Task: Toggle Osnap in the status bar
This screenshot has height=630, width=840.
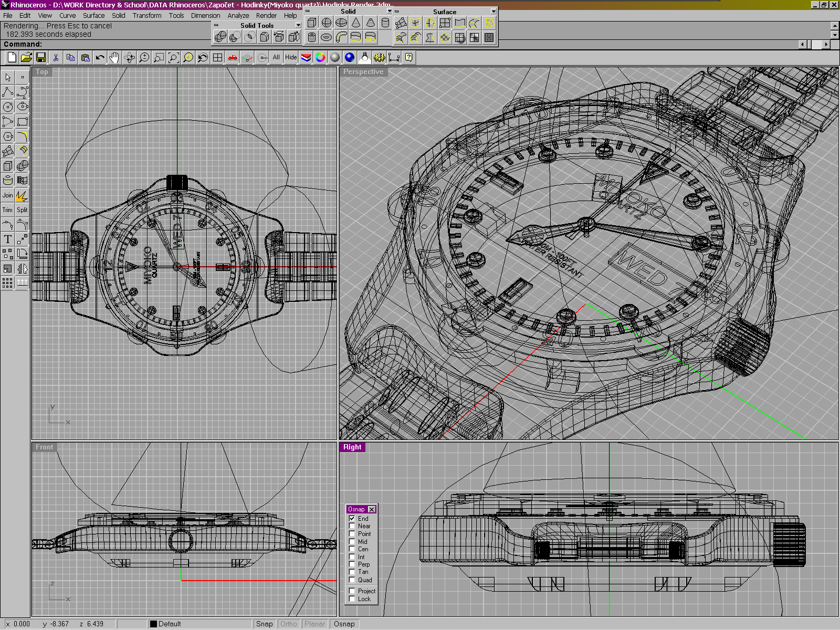Action: click(x=344, y=624)
